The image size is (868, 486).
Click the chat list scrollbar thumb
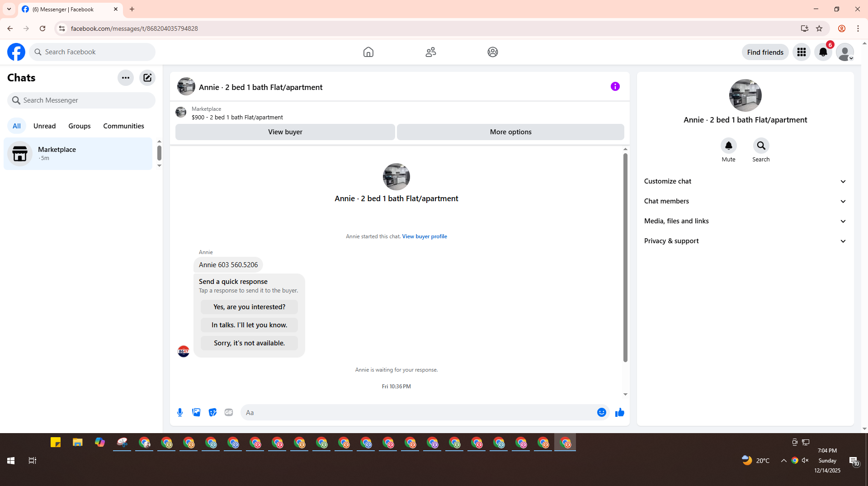point(159,153)
